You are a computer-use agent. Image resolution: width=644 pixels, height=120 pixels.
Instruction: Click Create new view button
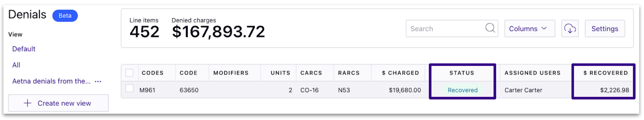click(58, 103)
